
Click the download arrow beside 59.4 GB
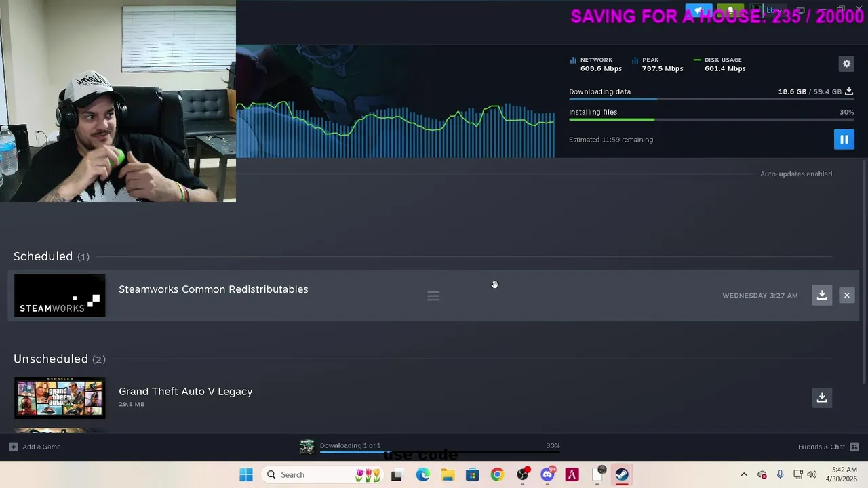pyautogui.click(x=849, y=91)
